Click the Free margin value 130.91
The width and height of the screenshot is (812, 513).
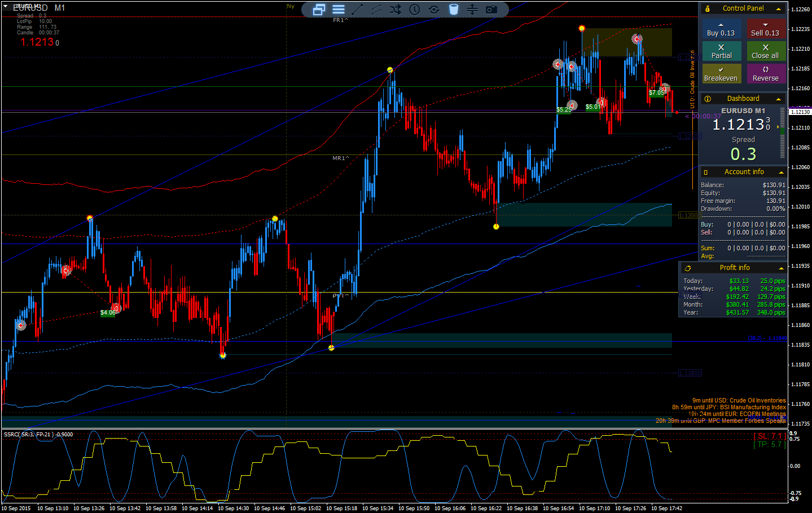click(x=775, y=201)
